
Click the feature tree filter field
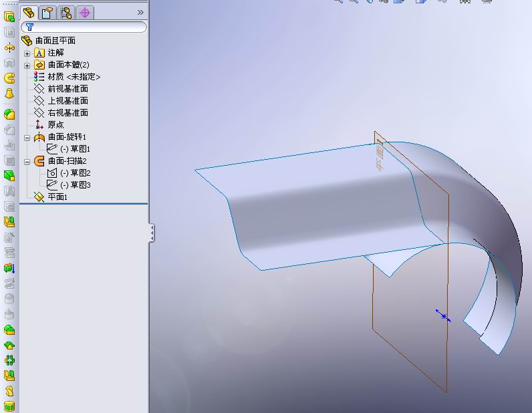(84, 27)
